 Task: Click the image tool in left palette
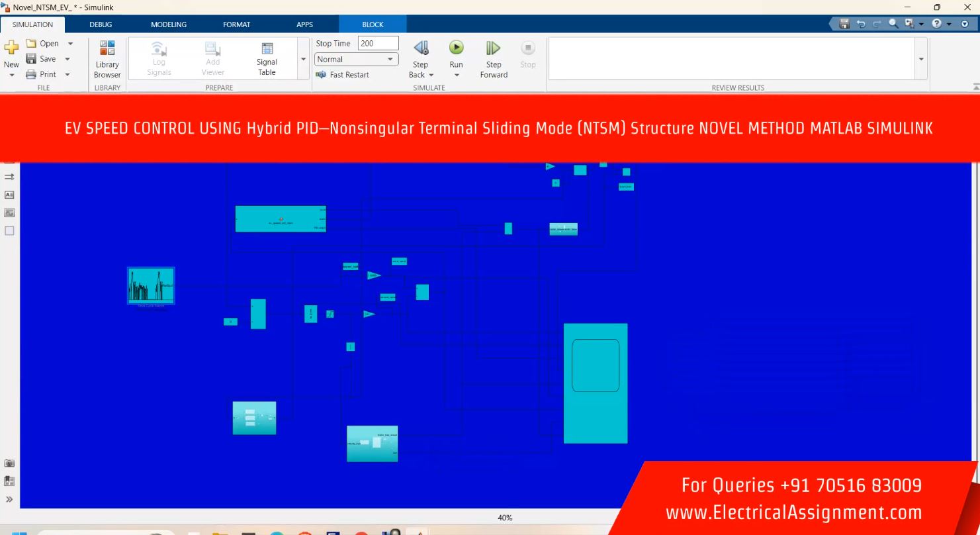[x=9, y=213]
